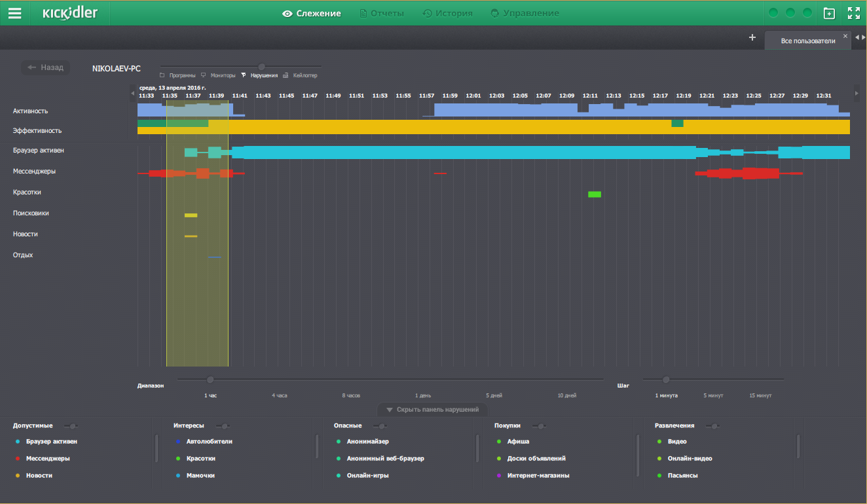This screenshot has height=504, width=867.
Task: Toggle the Интересы category switch
Action: coord(224,426)
